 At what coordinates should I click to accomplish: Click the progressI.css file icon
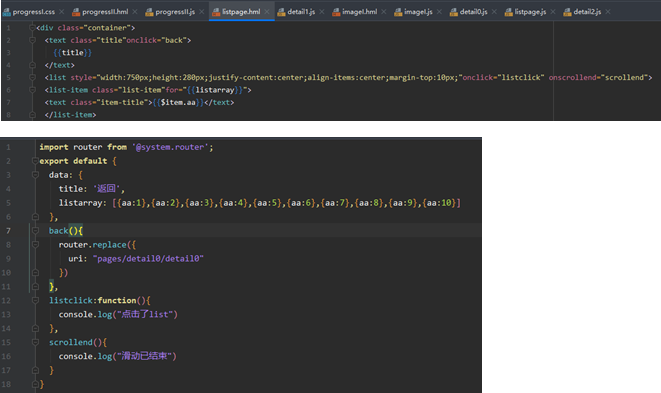point(6,12)
